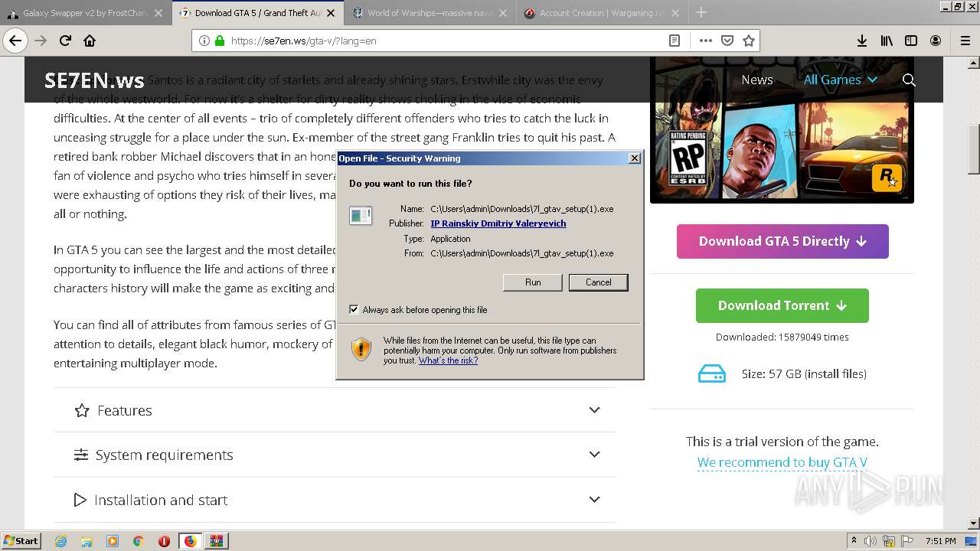Close the World of Warships tab
Screen dimensions: 980x551
(505, 13)
